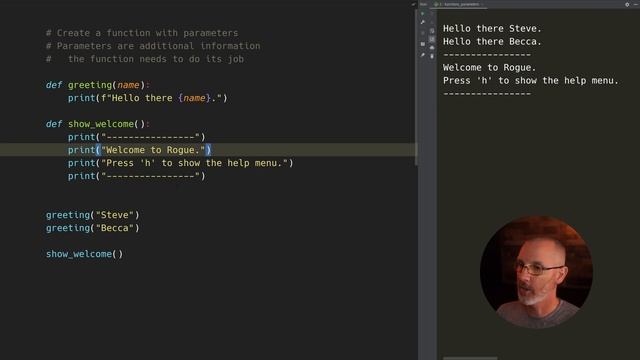Screen dimensions: 640x360
Task: Click the 'def greeting(name):' line
Action: pos(98,85)
